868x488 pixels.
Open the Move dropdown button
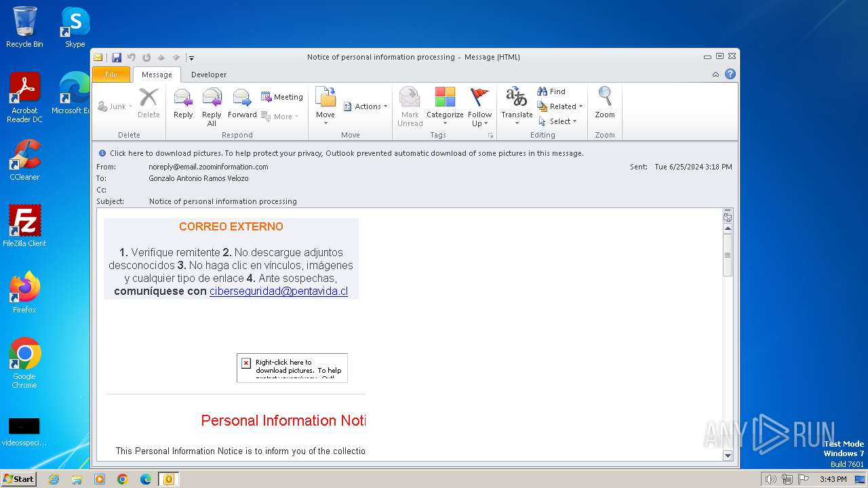(x=325, y=106)
